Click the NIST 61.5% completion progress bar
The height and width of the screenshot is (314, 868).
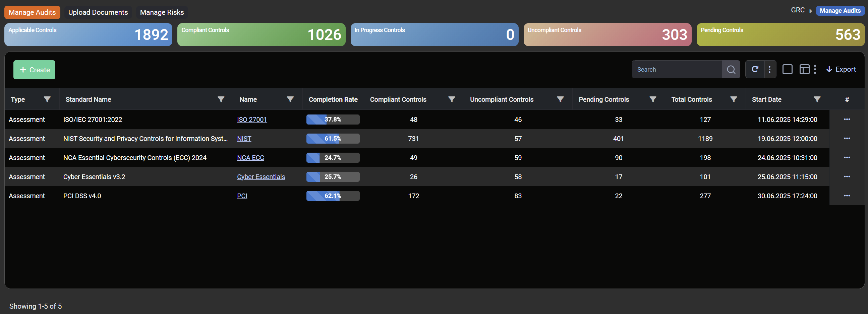[x=333, y=139]
